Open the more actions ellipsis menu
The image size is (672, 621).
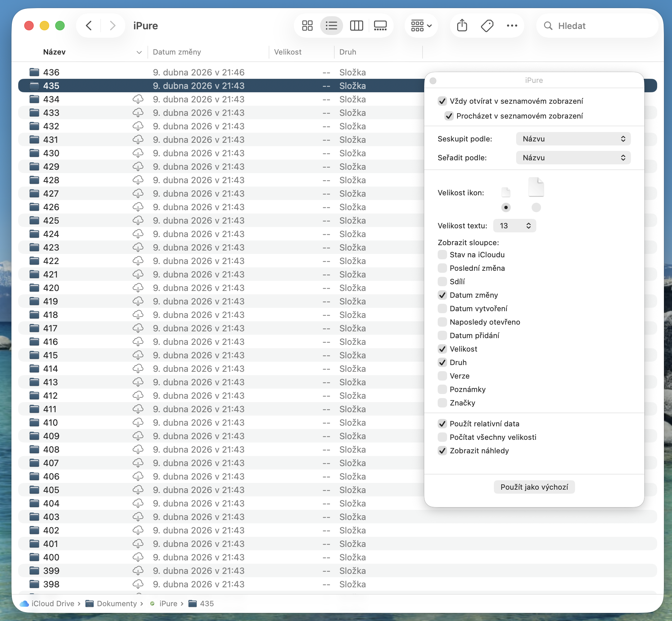tap(512, 26)
